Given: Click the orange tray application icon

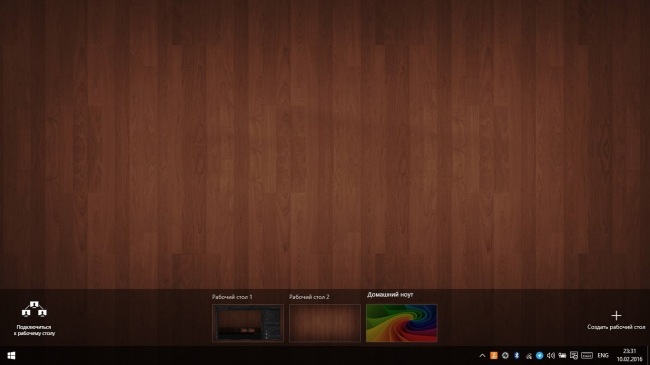Looking at the screenshot, I should (494, 355).
